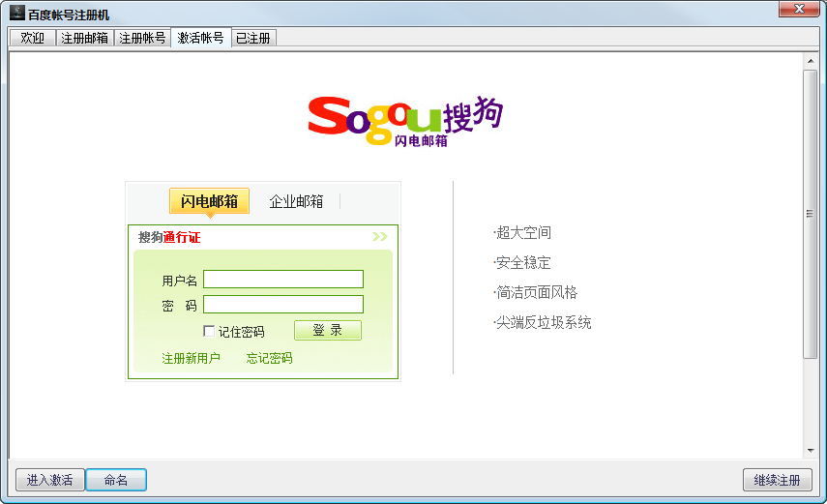Open the 已注册 tab

tap(253, 38)
